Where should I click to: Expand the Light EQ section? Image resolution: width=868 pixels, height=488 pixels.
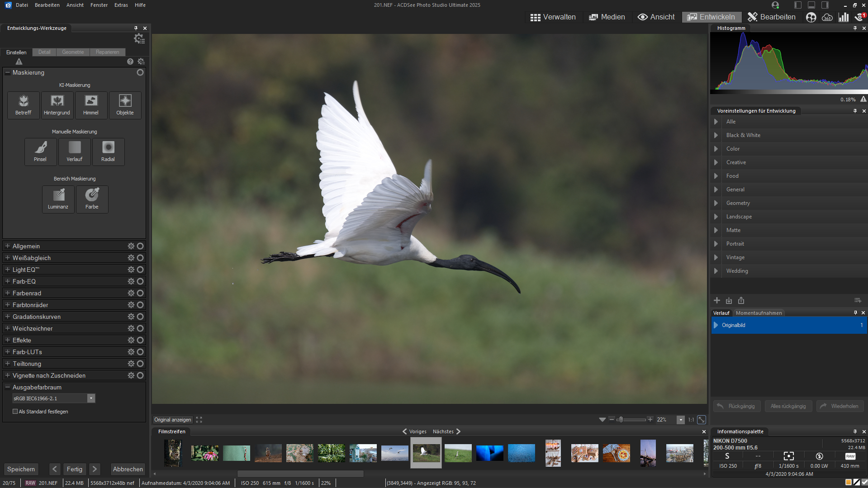(8, 270)
